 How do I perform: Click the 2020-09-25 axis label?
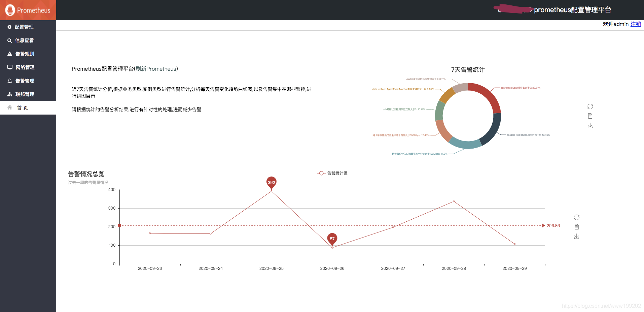tap(272, 269)
